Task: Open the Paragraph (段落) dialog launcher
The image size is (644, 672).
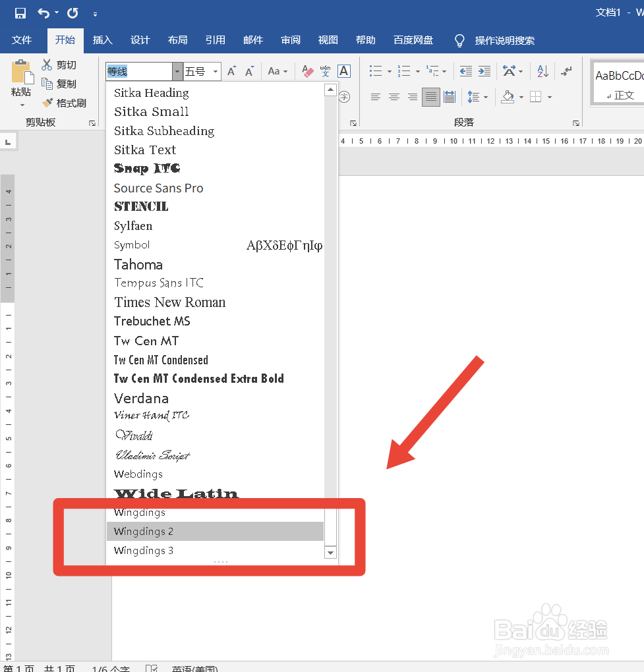Action: point(576,123)
